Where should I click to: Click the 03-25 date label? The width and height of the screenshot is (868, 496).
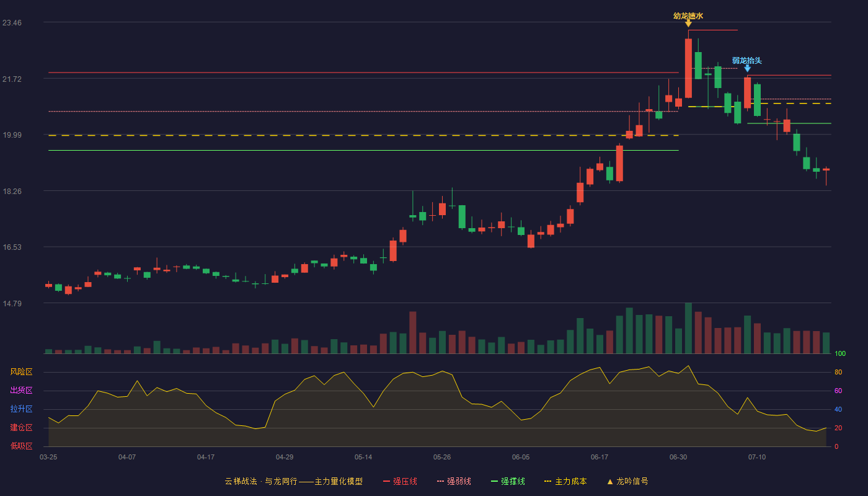pyautogui.click(x=48, y=457)
